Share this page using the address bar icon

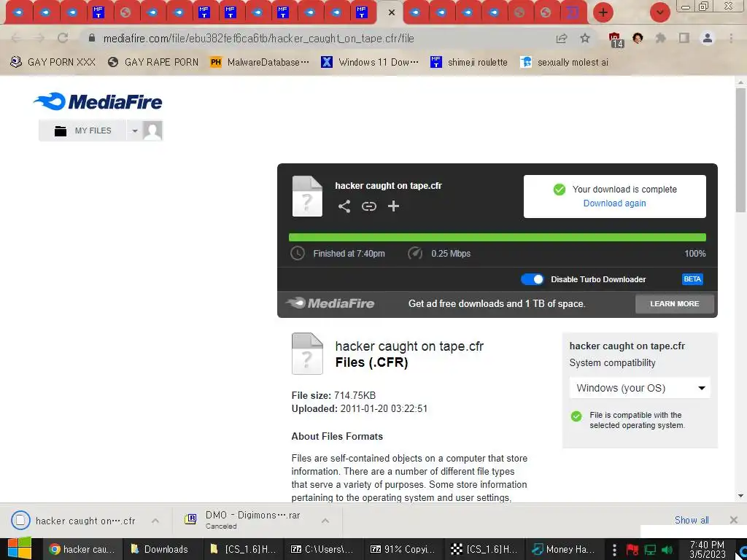562,38
